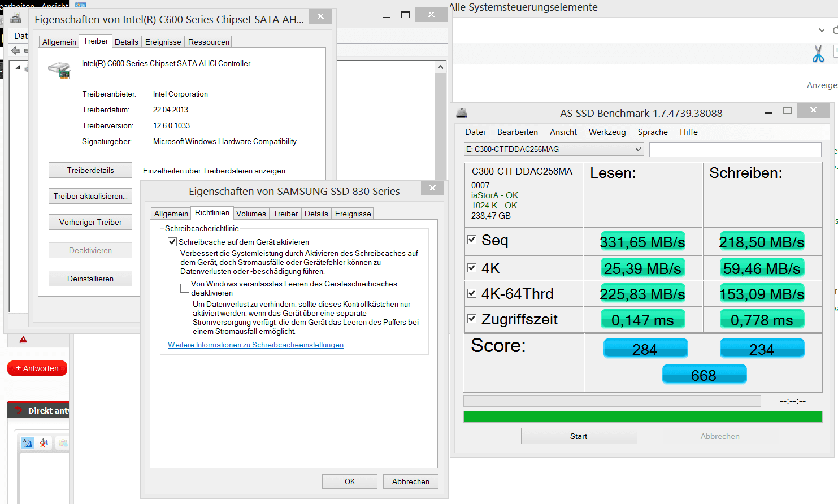The image size is (838, 504).
Task: Click the red Antworten button
Action: click(37, 368)
